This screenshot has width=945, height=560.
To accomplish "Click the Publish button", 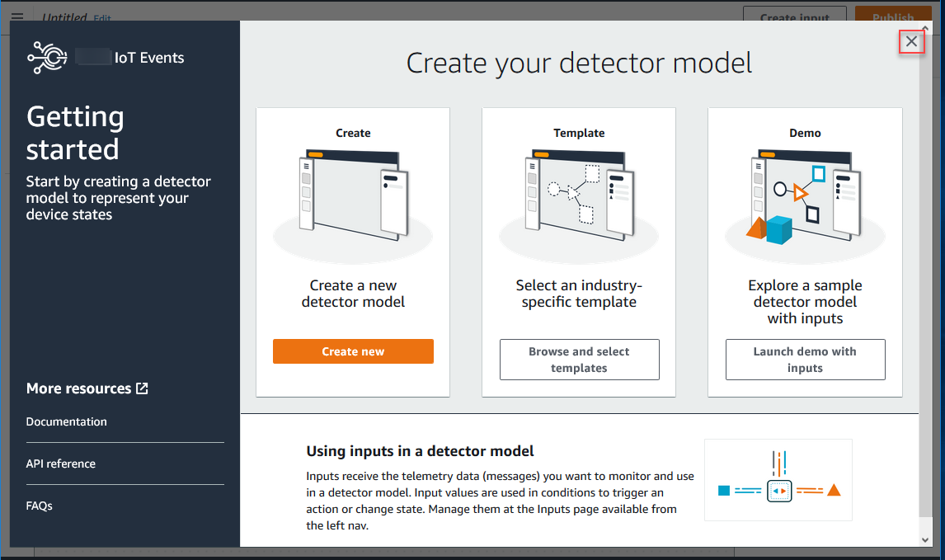I will tap(893, 16).
